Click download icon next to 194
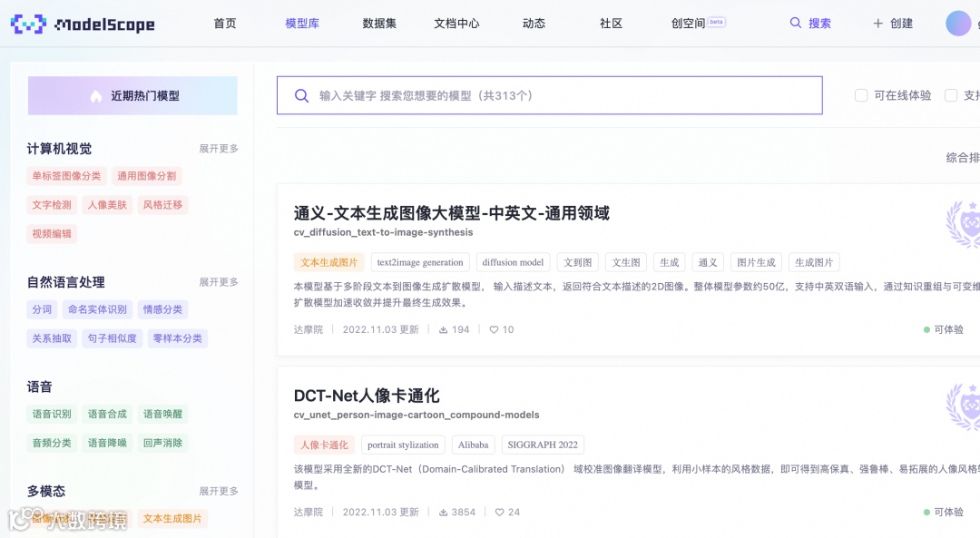This screenshot has height=538, width=980. pos(443,329)
